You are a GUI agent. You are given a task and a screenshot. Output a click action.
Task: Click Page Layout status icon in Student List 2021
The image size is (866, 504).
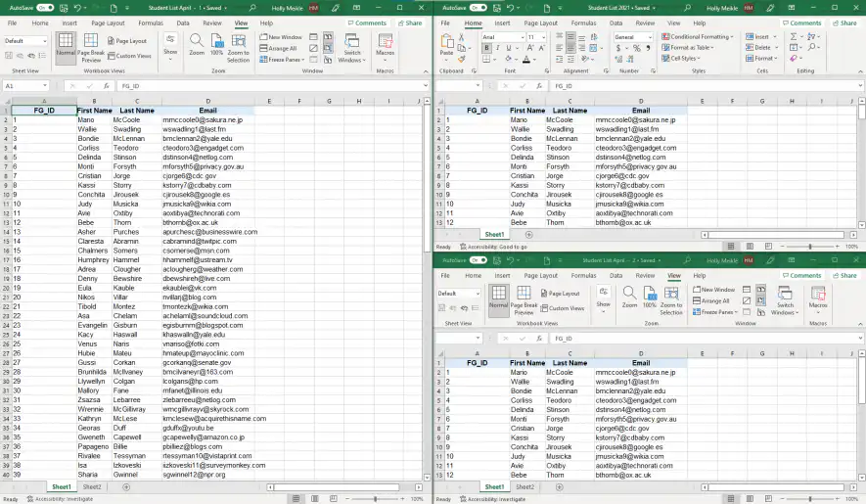point(750,247)
